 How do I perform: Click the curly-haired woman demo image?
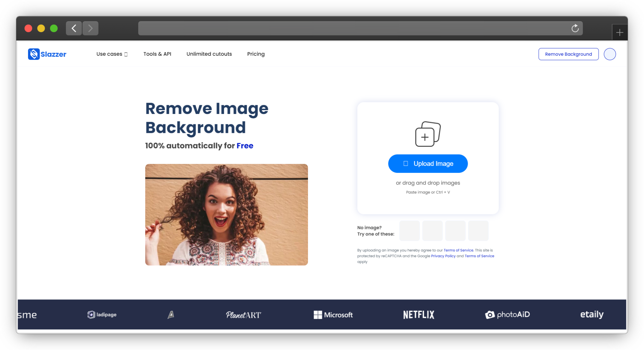226,215
